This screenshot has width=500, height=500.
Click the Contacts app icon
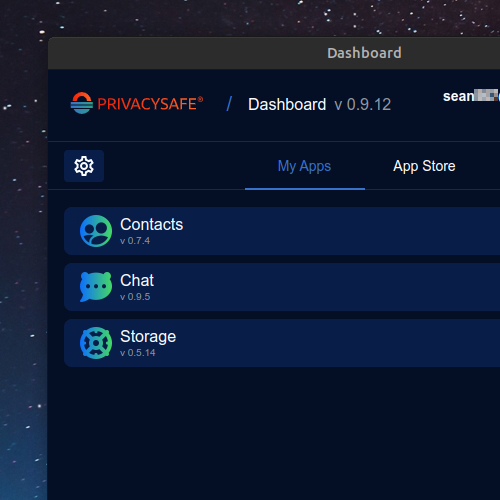96,231
